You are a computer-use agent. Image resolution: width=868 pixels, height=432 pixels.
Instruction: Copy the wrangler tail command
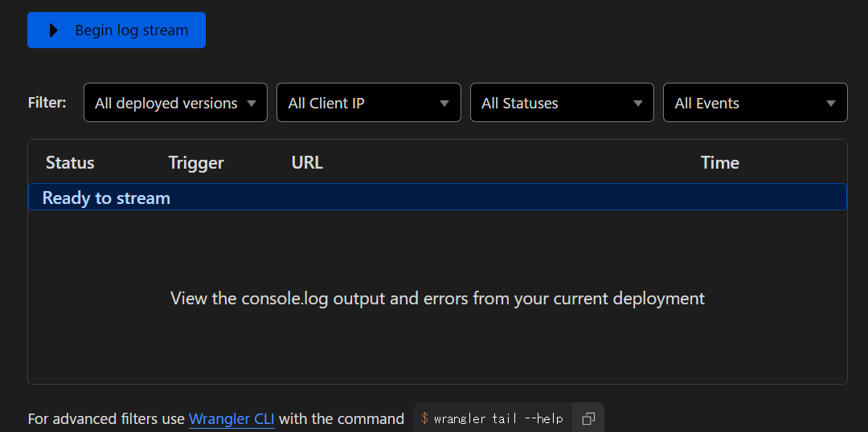[x=588, y=418]
